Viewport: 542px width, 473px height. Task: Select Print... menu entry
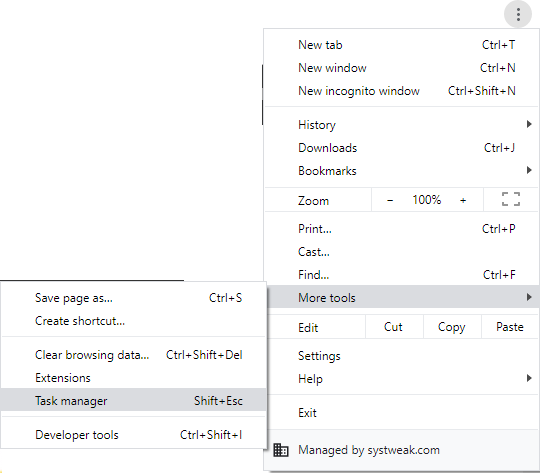click(x=401, y=229)
